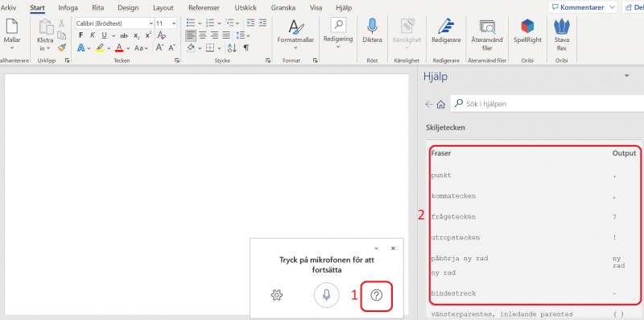Click the Sök i hjälpen search field
The image size is (644, 320).
tap(547, 104)
